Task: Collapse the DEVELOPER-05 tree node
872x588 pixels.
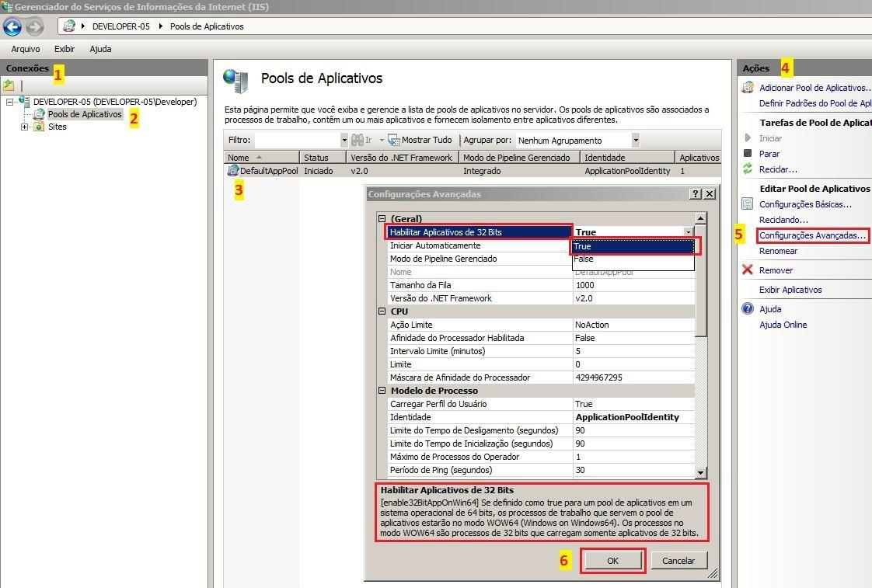Action: (x=10, y=102)
